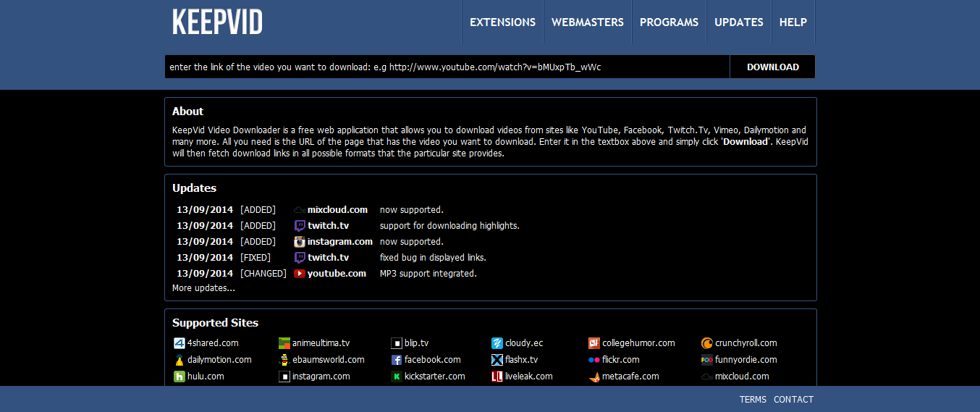Open the blip.tv link
This screenshot has width=980, height=412.
pyautogui.click(x=416, y=343)
